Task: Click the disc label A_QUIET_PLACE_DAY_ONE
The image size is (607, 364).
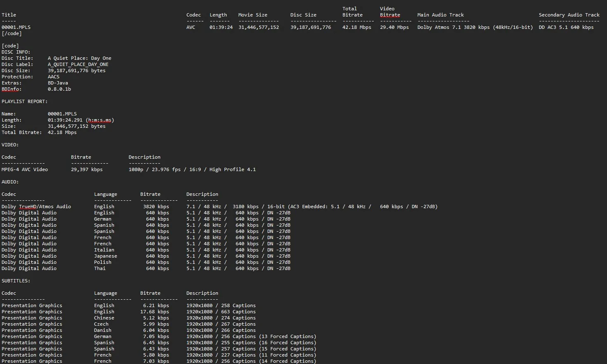Action: click(78, 64)
